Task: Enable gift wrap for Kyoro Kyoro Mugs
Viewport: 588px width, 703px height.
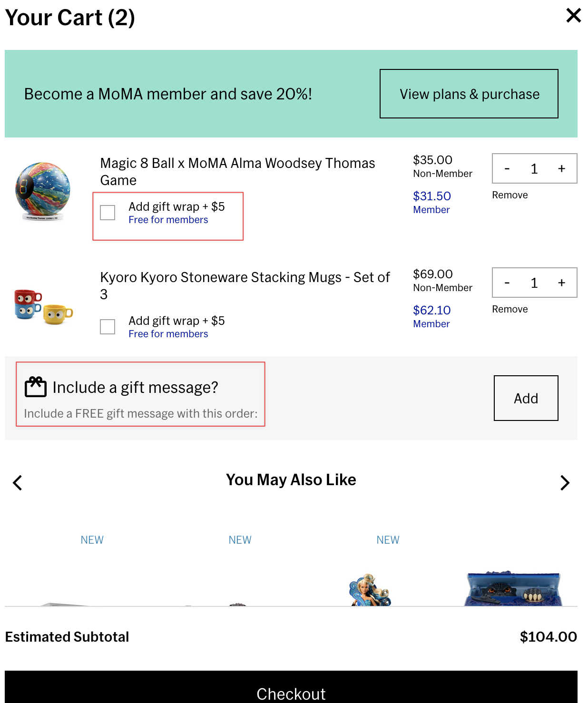Action: click(108, 327)
